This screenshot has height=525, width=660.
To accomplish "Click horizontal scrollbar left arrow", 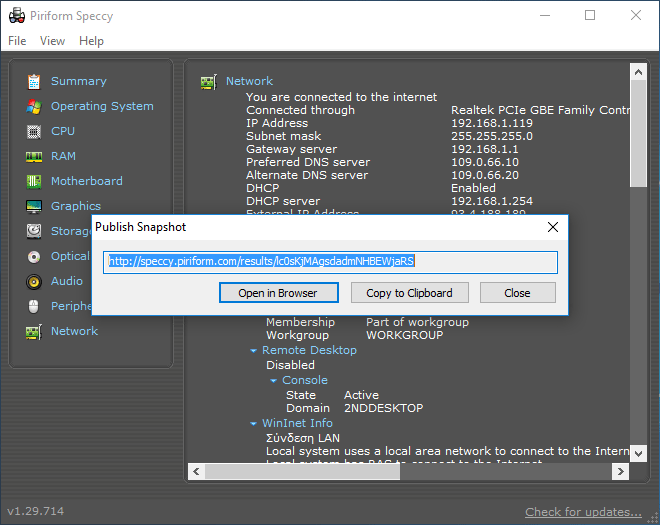I will click(x=196, y=472).
